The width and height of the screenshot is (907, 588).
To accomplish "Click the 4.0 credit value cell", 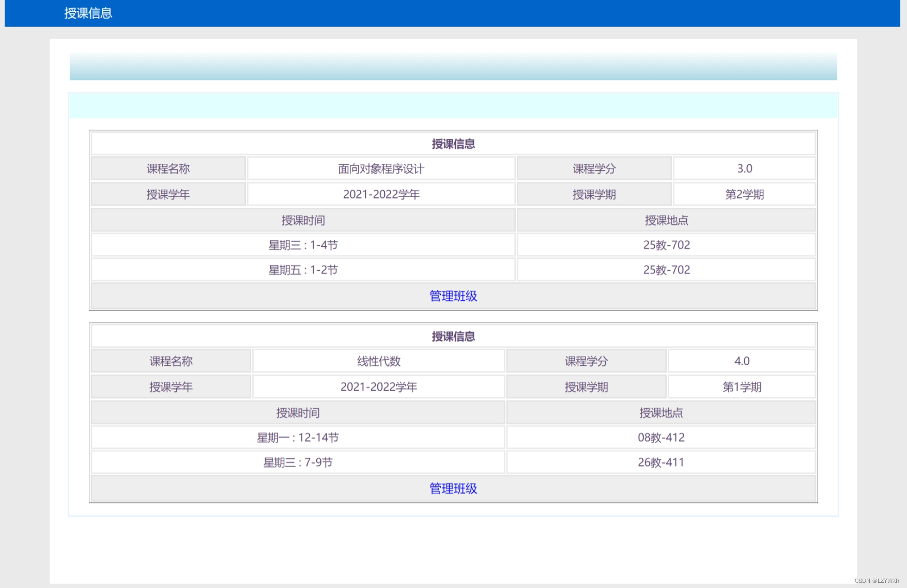I will (x=742, y=361).
